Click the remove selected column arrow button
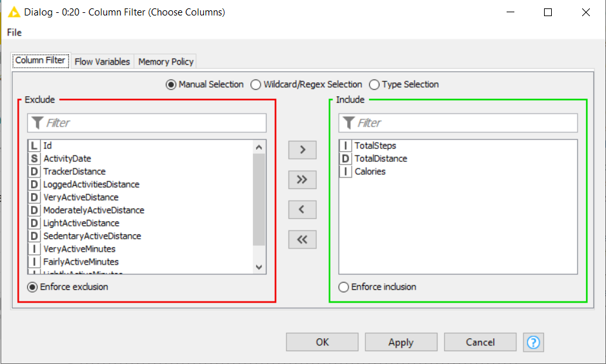 tap(302, 209)
